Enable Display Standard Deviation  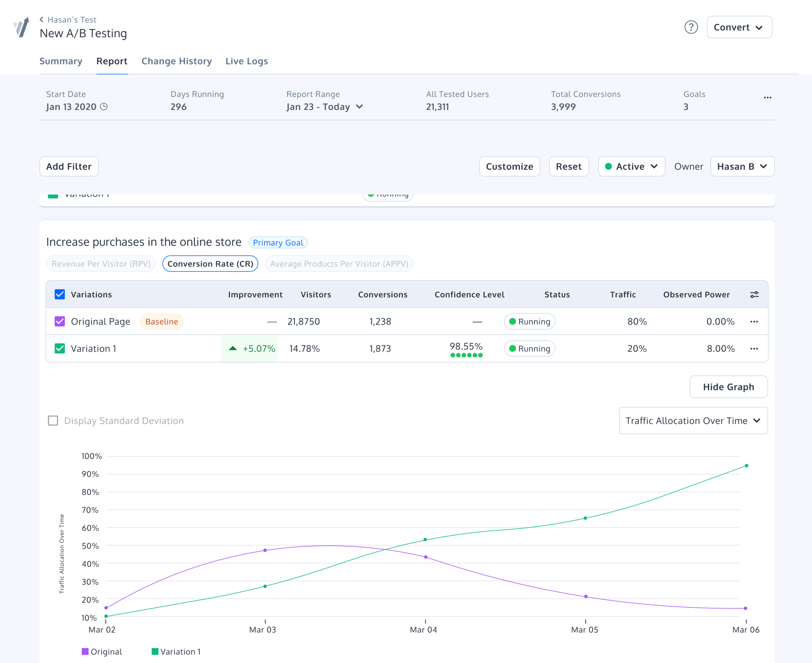click(x=53, y=420)
